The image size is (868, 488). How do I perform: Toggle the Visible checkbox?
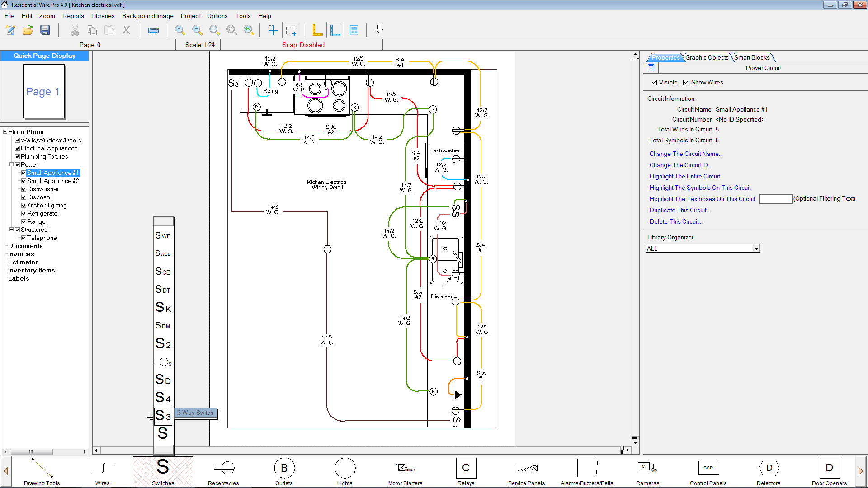tap(654, 82)
